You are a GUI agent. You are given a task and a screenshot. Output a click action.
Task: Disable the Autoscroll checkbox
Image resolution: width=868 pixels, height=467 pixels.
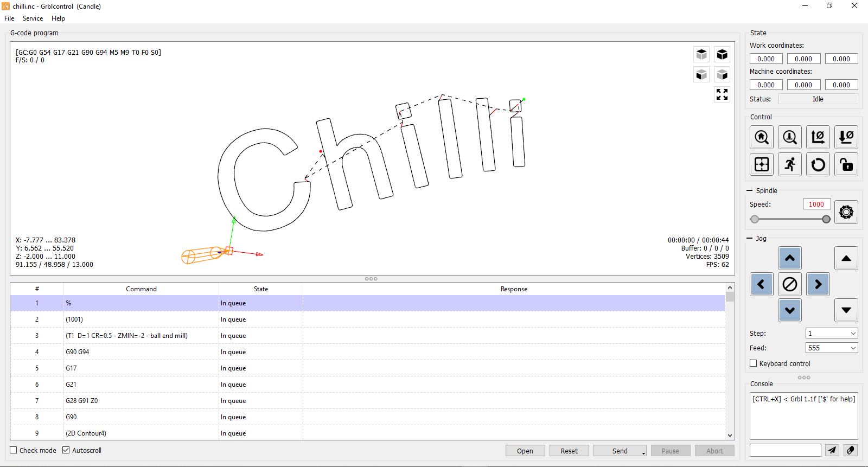(x=66, y=450)
